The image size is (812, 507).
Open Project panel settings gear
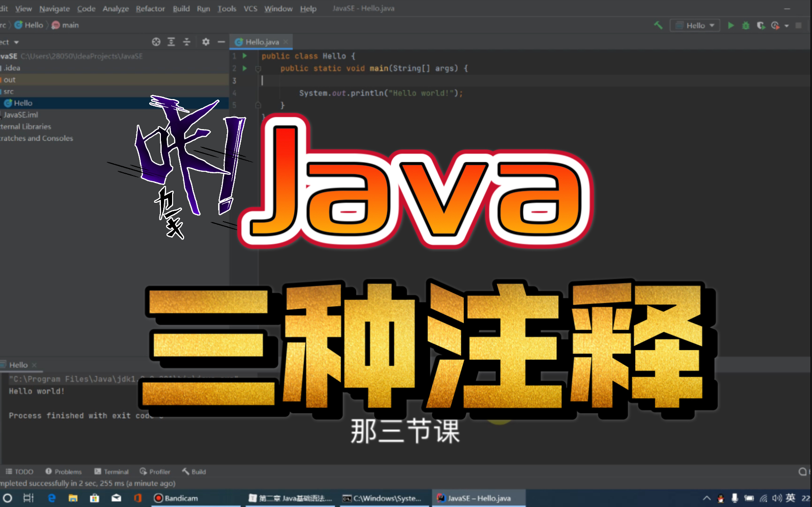click(205, 42)
